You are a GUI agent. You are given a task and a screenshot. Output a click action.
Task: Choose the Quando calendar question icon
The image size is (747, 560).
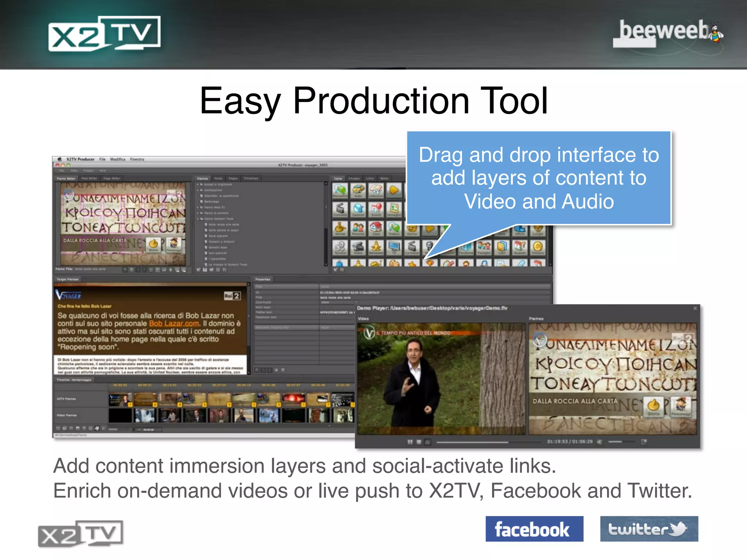click(x=520, y=247)
